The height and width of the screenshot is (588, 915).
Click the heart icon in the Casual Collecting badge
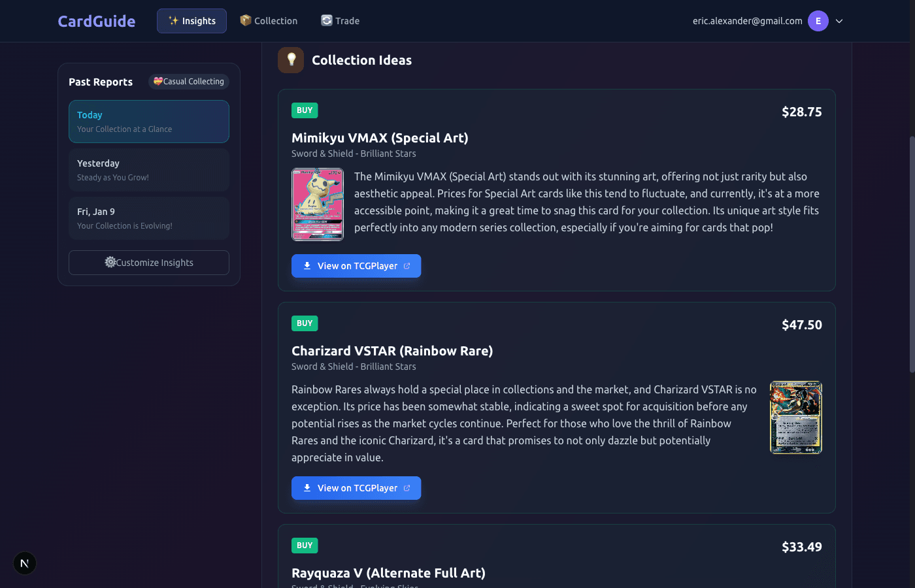tap(158, 81)
